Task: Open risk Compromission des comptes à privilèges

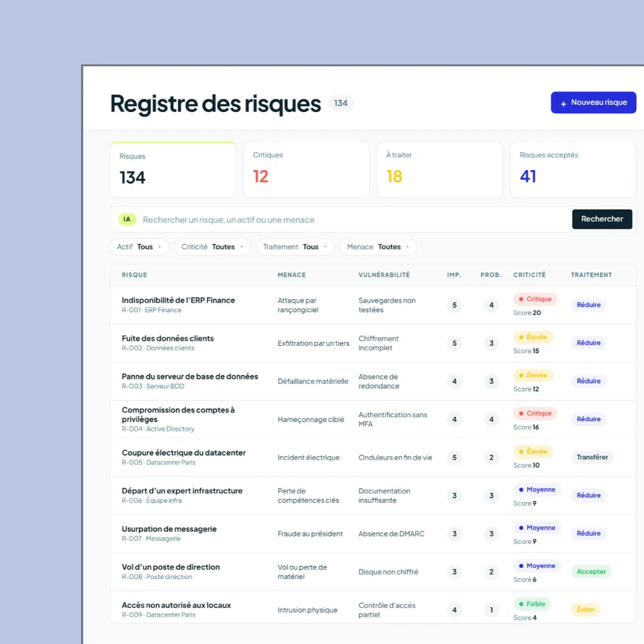Action: coord(178,414)
